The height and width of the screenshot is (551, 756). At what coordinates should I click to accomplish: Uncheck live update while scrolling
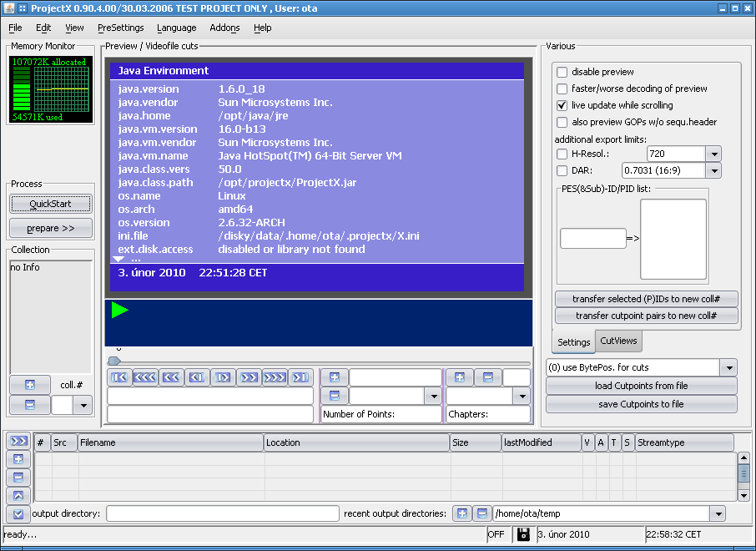pyautogui.click(x=562, y=105)
